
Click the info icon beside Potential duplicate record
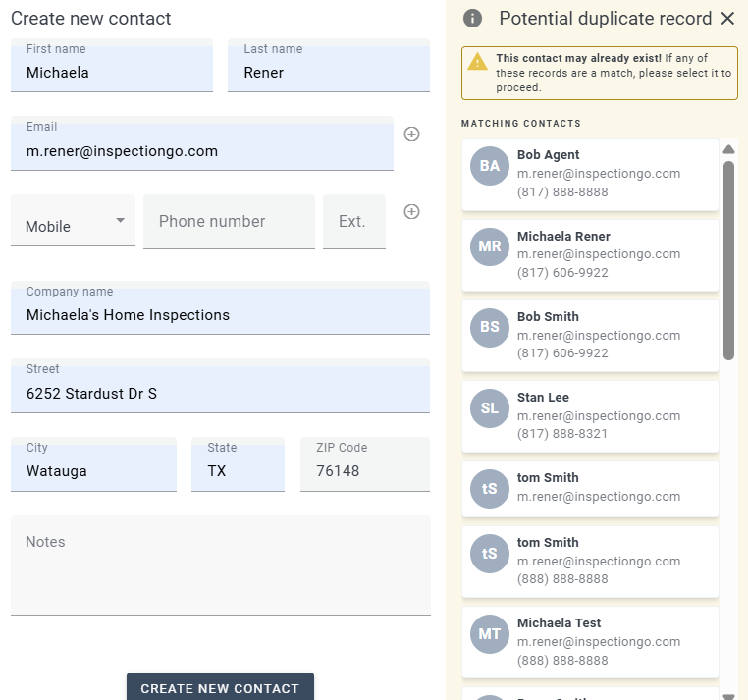point(473,19)
